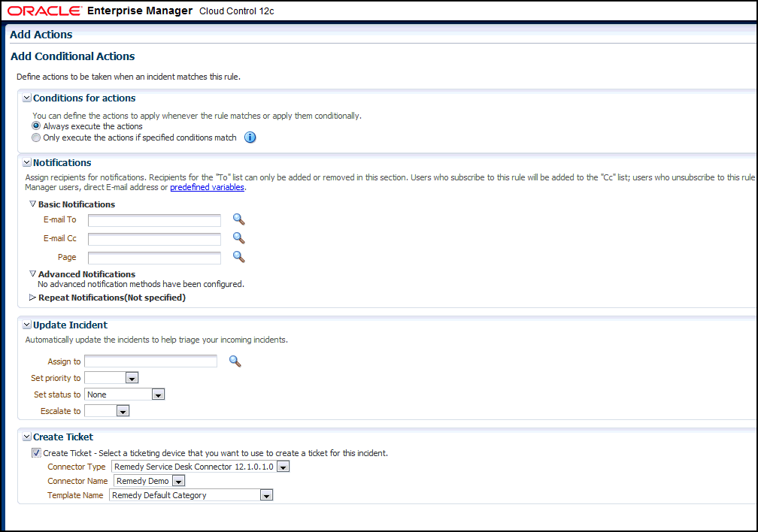The height and width of the screenshot is (532, 758).
Task: Focus the Assign to input field
Action: pyautogui.click(x=151, y=361)
